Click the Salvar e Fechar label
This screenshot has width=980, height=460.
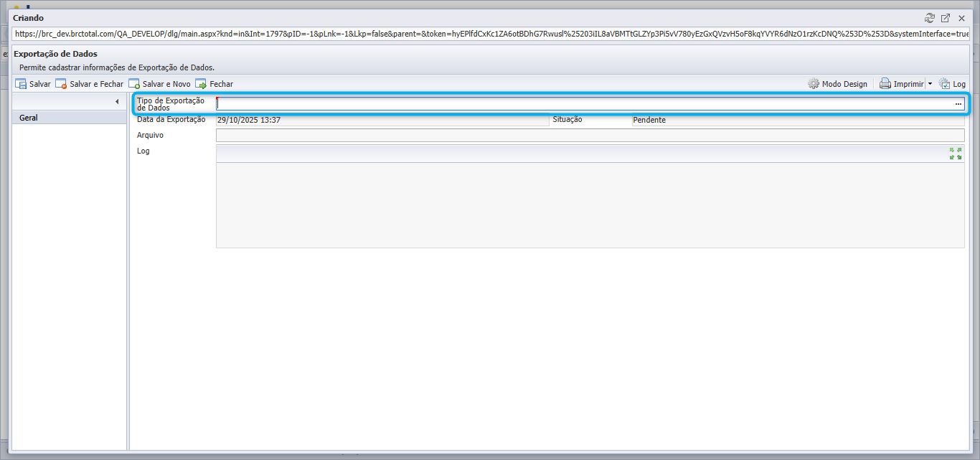(97, 84)
